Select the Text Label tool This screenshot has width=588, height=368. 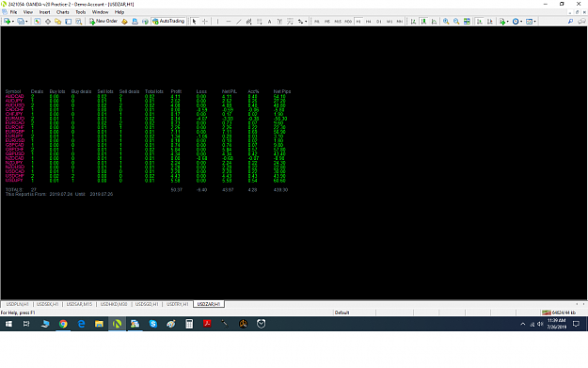coord(279,22)
